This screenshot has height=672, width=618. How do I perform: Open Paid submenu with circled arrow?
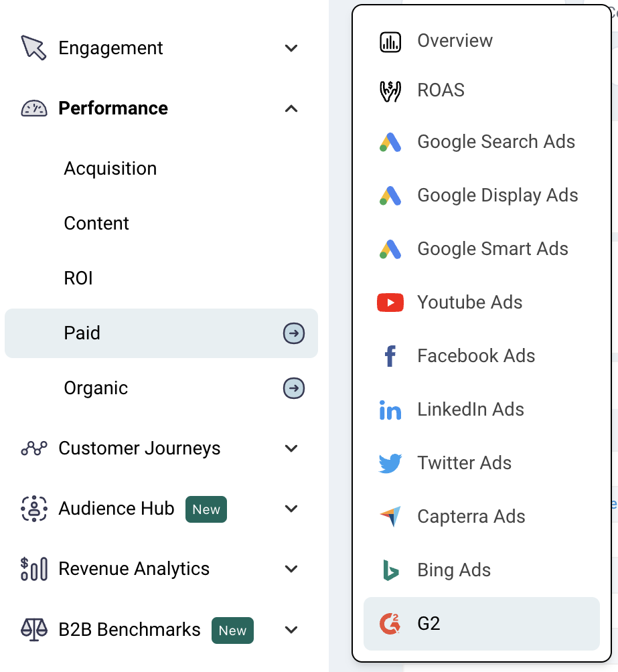click(294, 333)
